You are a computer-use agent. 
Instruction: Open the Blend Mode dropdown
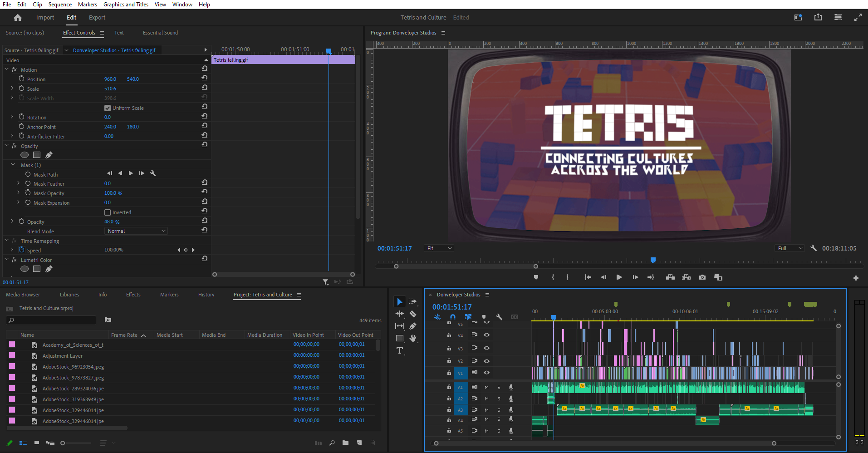click(136, 231)
